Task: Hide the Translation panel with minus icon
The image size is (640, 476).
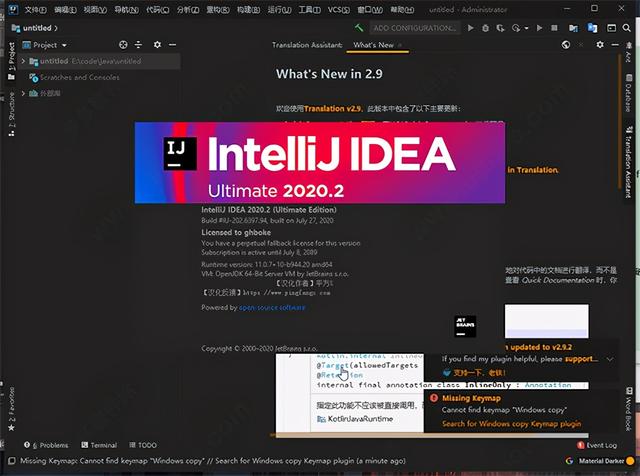Action: point(615,44)
